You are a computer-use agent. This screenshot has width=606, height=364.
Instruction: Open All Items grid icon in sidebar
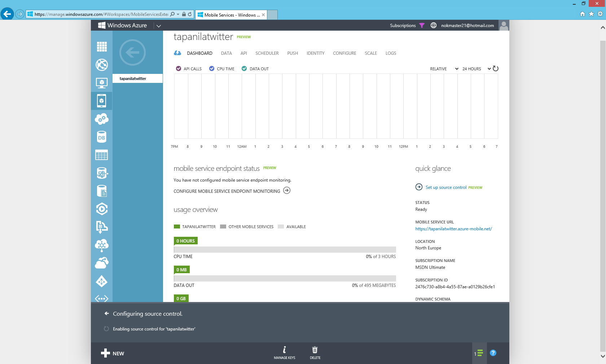tap(102, 46)
